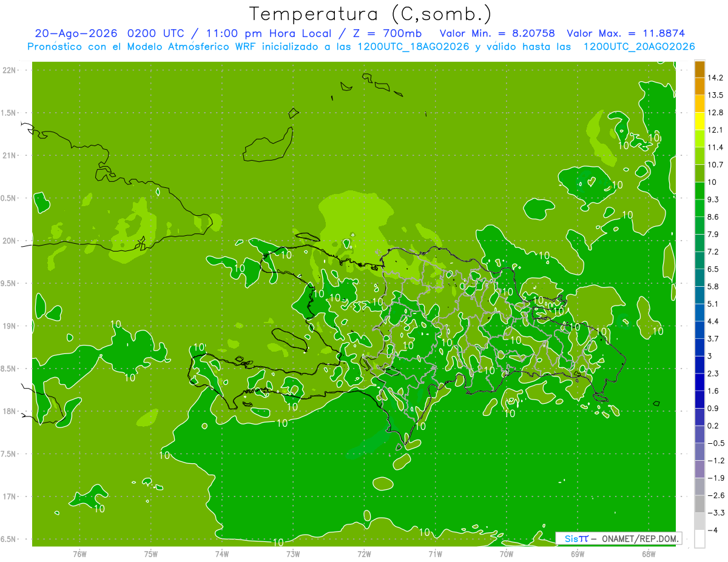The height and width of the screenshot is (562, 728).
Task: Select "1200UTC_20AGO2026" validity time text
Action: coord(639,47)
